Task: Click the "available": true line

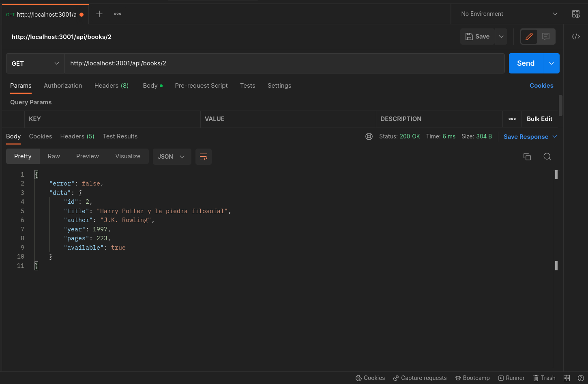Action: pyautogui.click(x=94, y=248)
